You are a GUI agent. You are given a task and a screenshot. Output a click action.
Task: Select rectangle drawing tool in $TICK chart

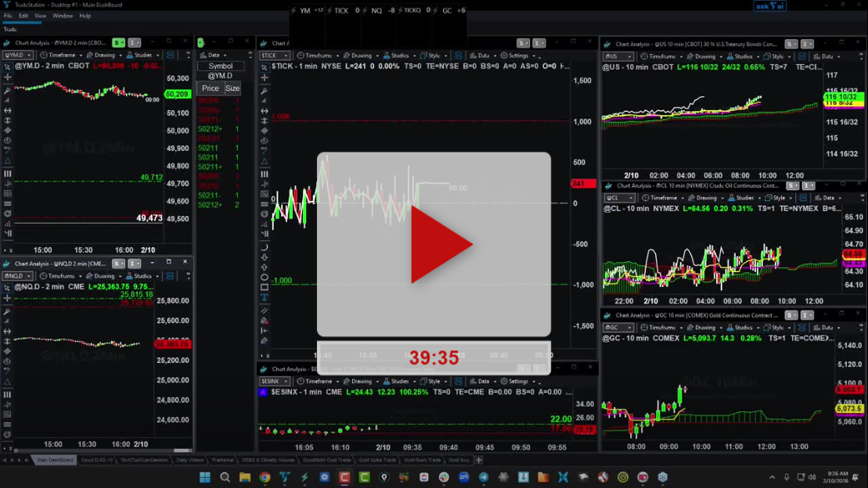[265, 287]
